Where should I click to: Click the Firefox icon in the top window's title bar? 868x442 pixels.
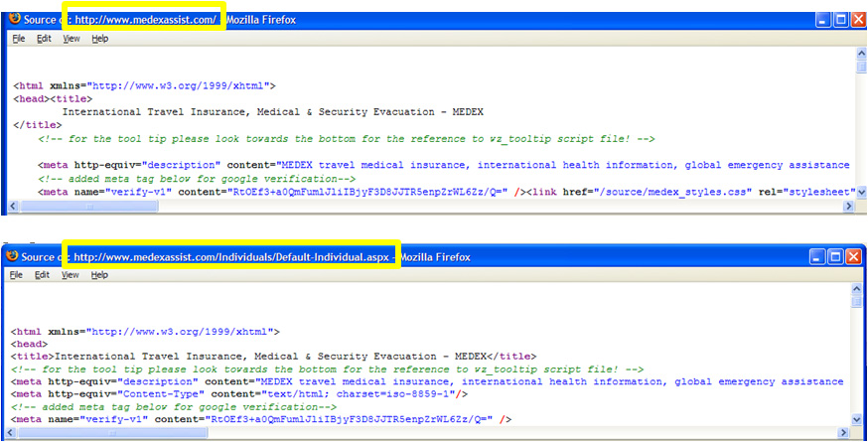13,18
